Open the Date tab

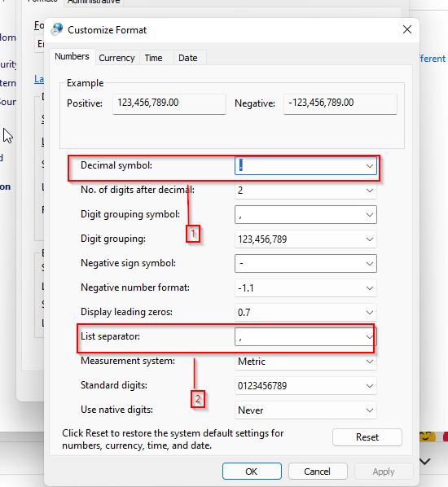[x=188, y=58]
